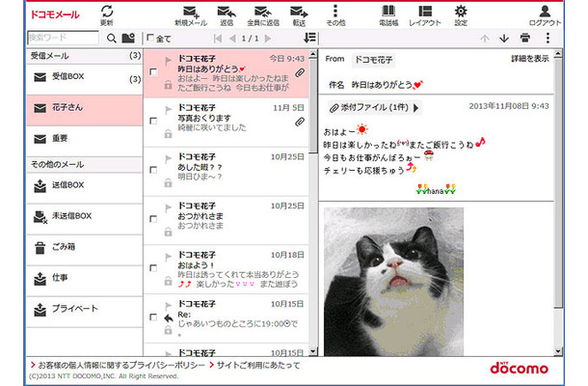Check the Re: mail checkbox
588x386 pixels.
(x=153, y=317)
